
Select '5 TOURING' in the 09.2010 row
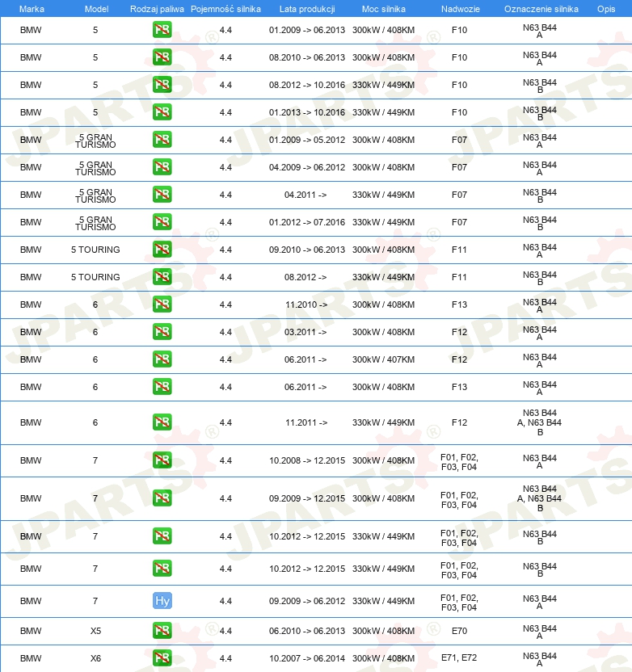coord(95,250)
